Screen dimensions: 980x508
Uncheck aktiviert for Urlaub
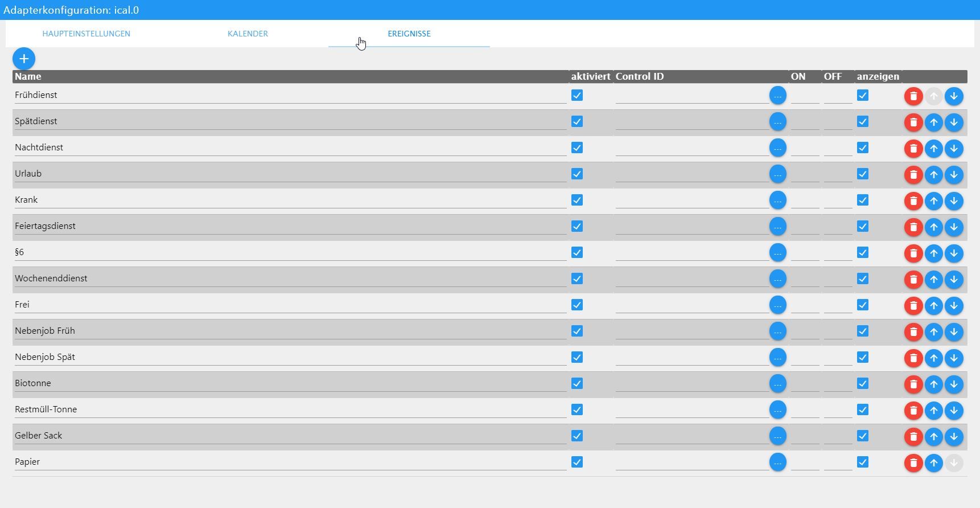point(577,174)
